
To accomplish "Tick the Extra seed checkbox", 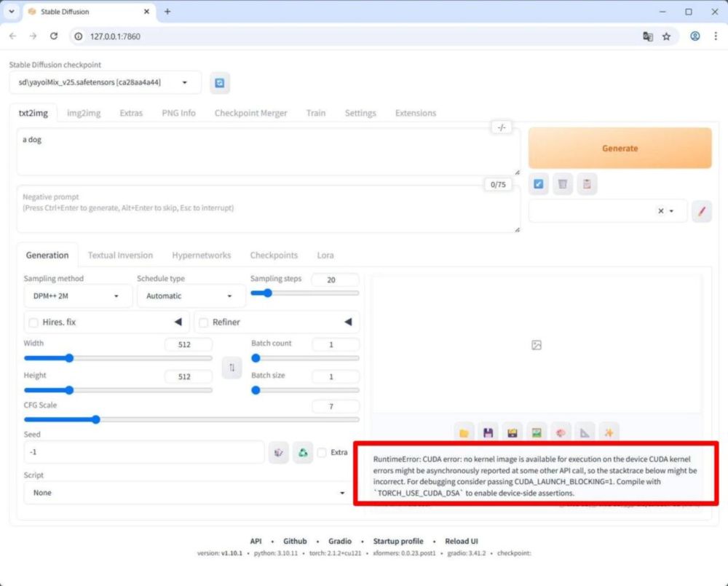I will tap(322, 452).
